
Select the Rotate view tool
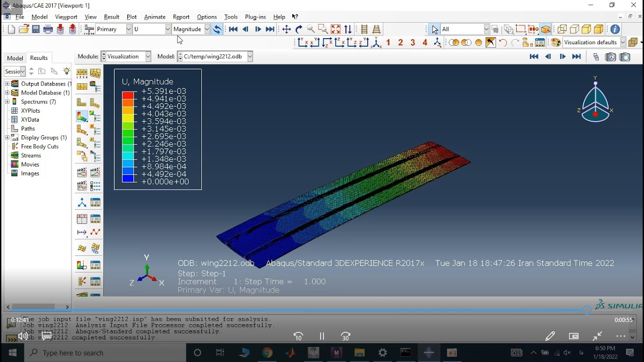click(299, 29)
